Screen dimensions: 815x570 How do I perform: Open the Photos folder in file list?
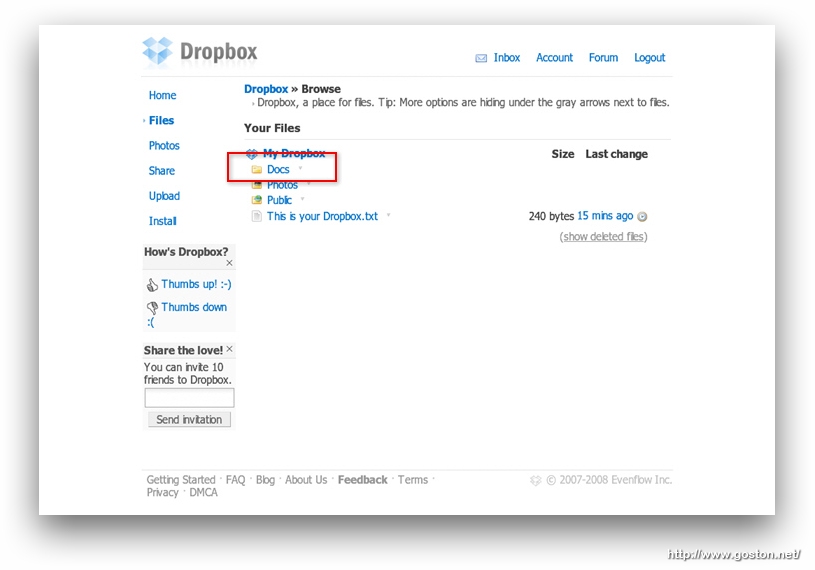coord(282,185)
